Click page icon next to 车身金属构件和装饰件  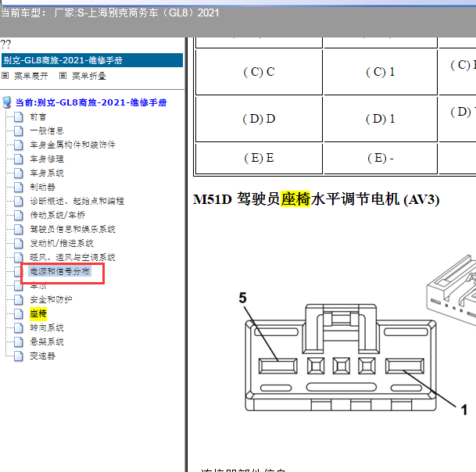[19, 145]
